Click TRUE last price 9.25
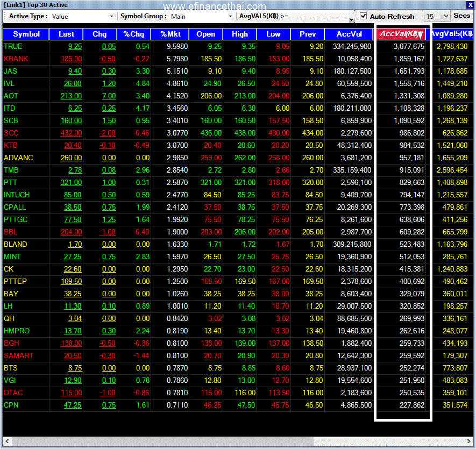Screen dimensions: 476x449 pos(75,46)
